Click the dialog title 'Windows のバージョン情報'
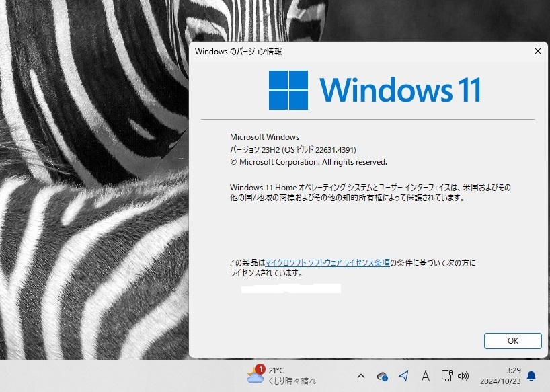The image size is (550, 392). coord(239,52)
